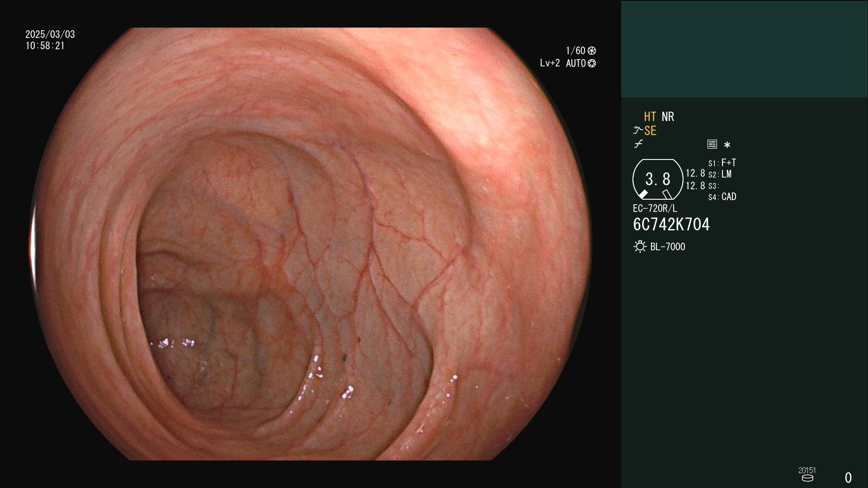Viewport: 868px width, 488px height.
Task: Click the scope tip diagram showing 3.8
Action: (658, 179)
